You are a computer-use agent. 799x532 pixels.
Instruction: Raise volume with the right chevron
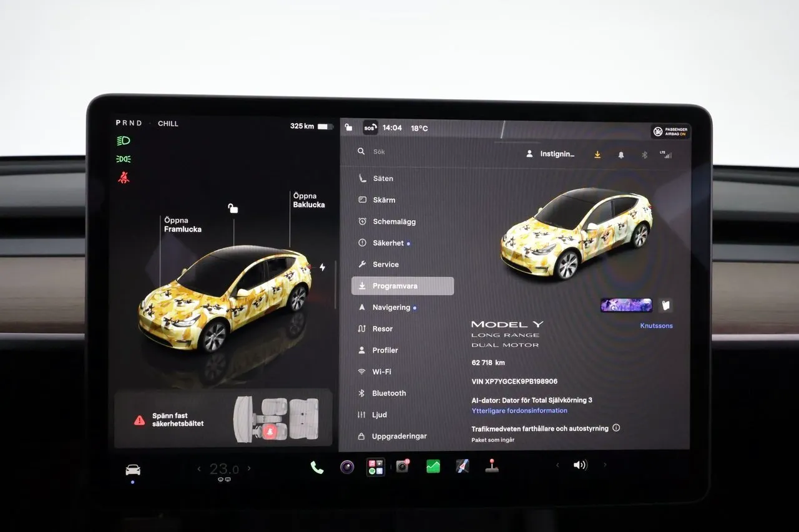605,465
